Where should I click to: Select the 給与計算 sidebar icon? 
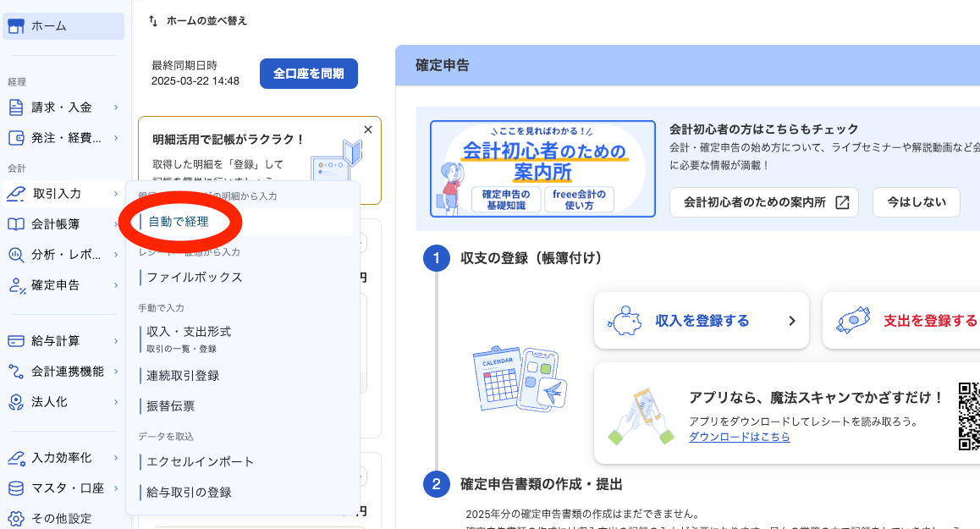pos(15,342)
